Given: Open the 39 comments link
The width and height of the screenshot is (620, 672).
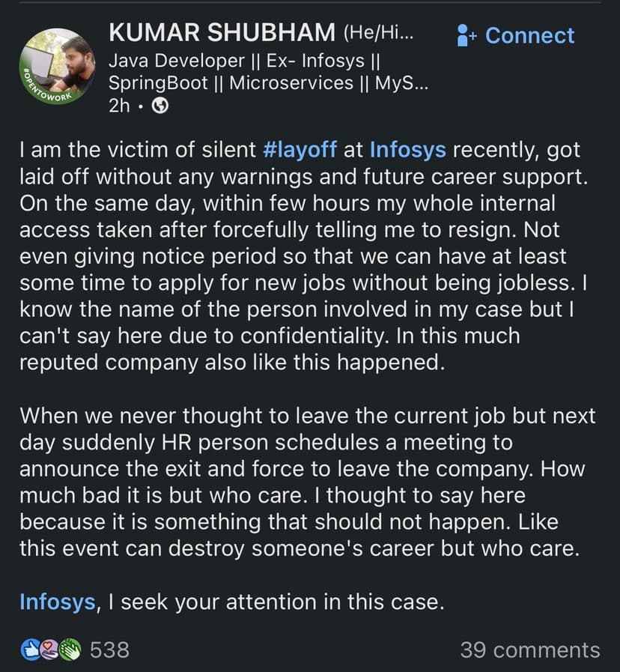Looking at the screenshot, I should tap(529, 650).
